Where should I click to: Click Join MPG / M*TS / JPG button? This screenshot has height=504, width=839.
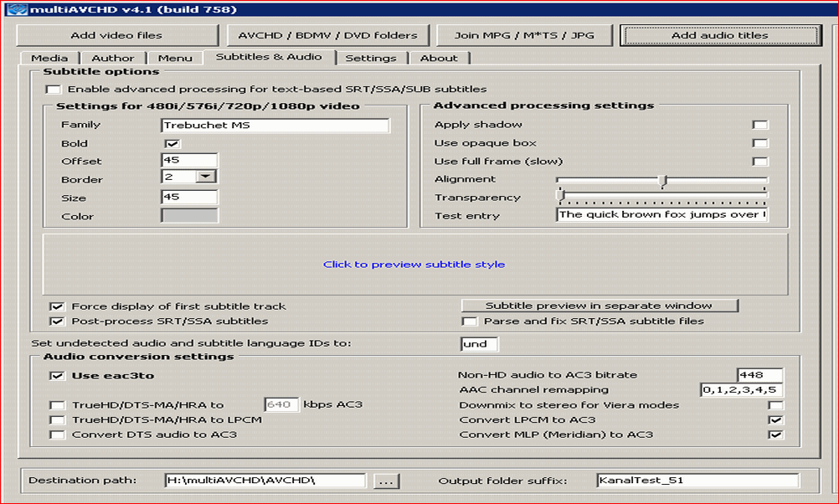pyautogui.click(x=526, y=35)
